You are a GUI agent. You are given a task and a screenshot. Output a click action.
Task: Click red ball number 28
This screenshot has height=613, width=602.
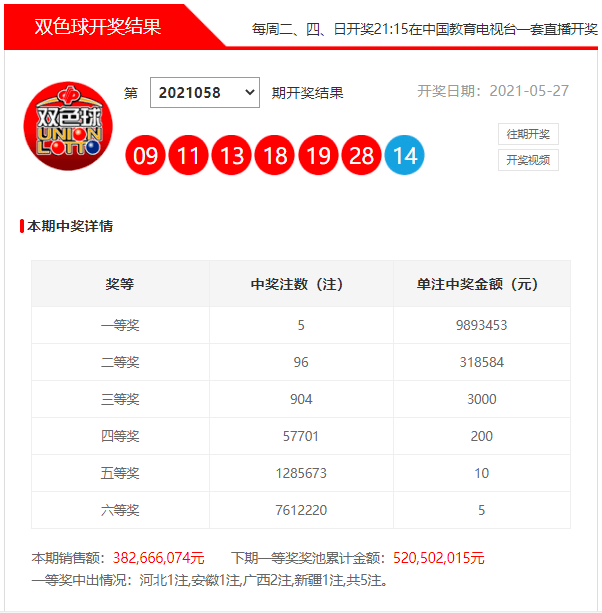[x=361, y=155]
